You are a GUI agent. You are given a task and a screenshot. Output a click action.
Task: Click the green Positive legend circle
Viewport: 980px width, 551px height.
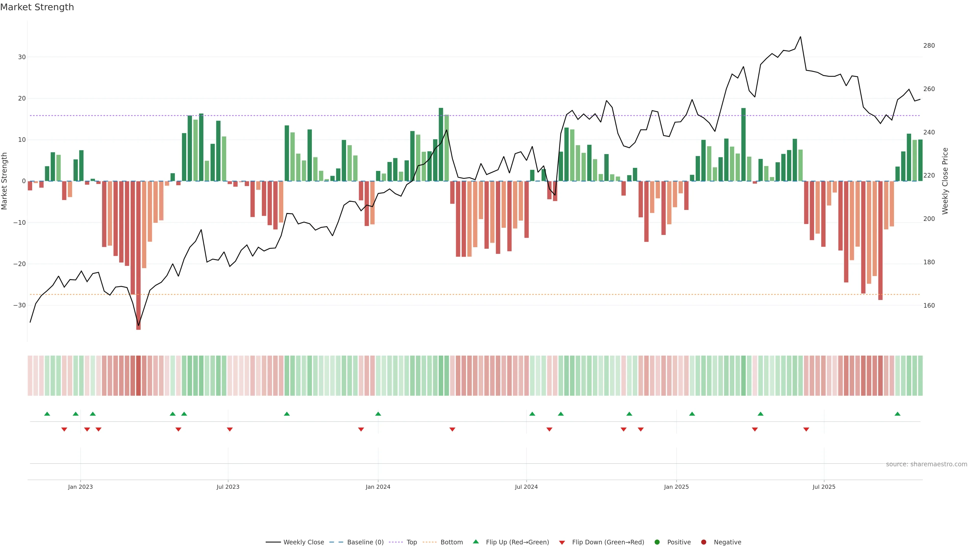(x=657, y=542)
